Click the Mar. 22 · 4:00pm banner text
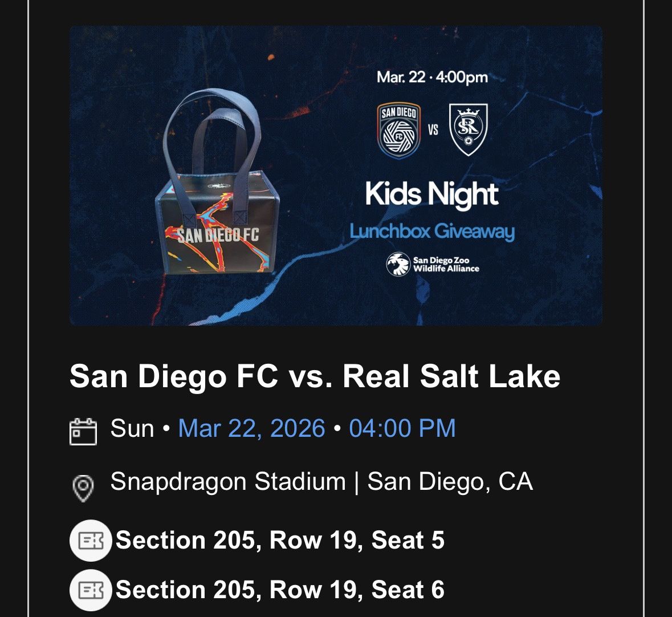This screenshot has width=672, height=617. pos(432,78)
